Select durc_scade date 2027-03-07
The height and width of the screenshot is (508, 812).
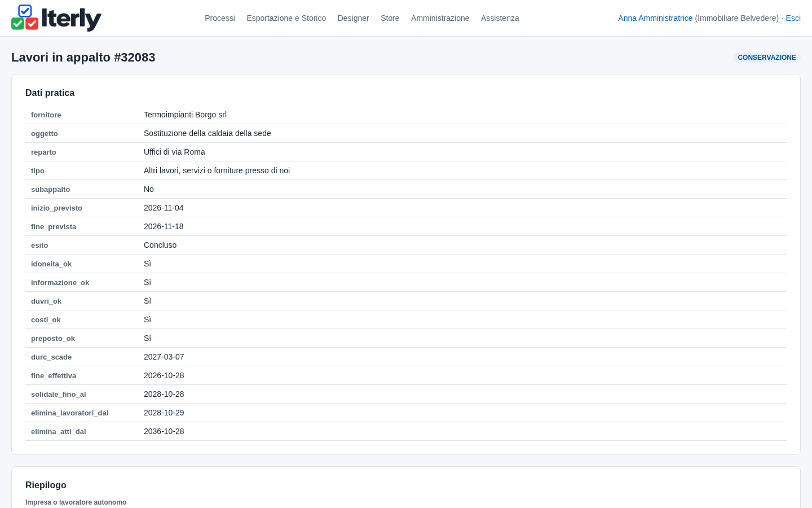(164, 357)
